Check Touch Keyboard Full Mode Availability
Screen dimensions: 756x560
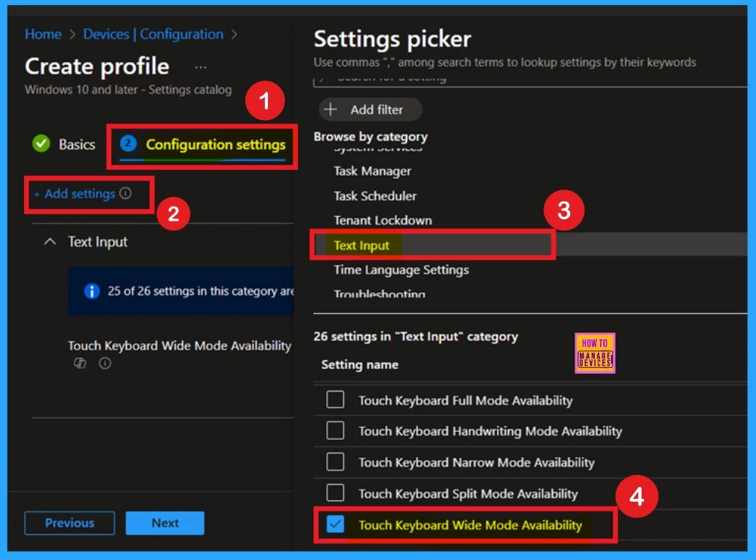click(335, 400)
